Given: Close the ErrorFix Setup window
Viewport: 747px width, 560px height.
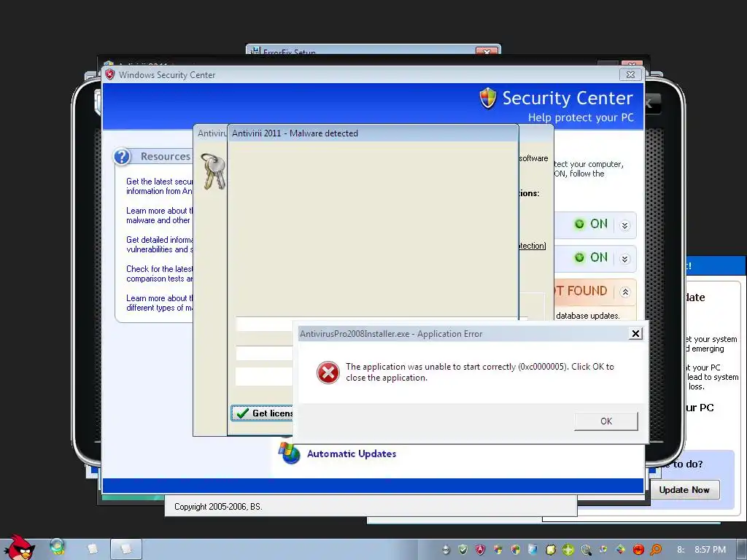Looking at the screenshot, I should (x=487, y=51).
